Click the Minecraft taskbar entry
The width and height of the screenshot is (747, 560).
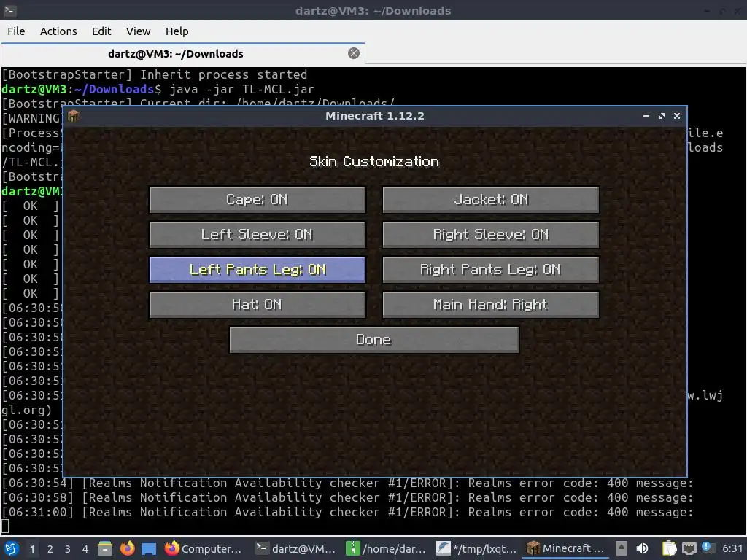(x=566, y=548)
